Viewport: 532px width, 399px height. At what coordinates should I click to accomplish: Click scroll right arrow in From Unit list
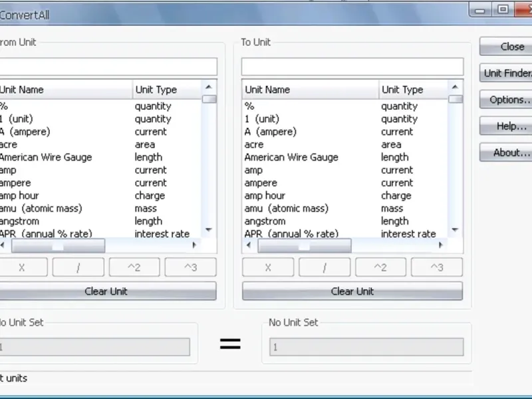click(x=194, y=245)
